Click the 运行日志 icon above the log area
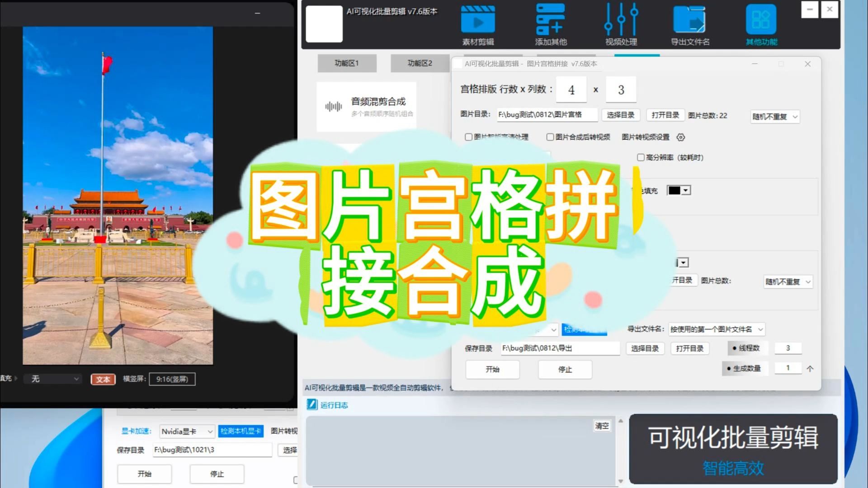 tap(311, 404)
